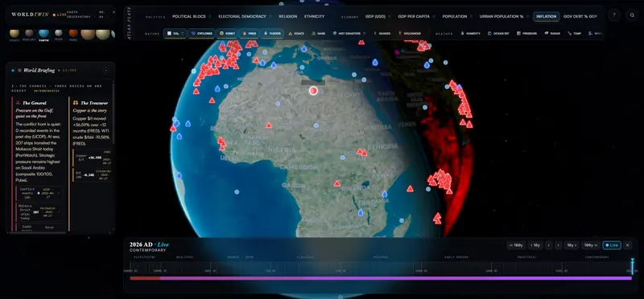Enable the Ocean SST weather layer
644x299 pixels.
(x=498, y=33)
